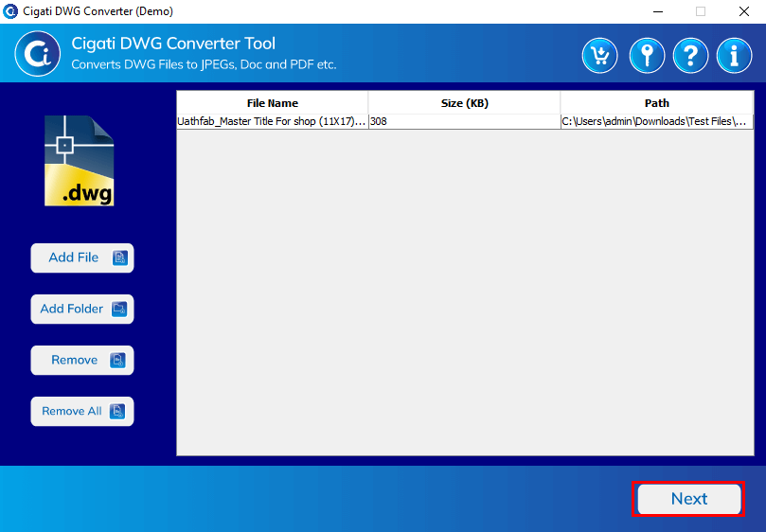Minimize the Cigati DWG Converter window

coord(658,11)
